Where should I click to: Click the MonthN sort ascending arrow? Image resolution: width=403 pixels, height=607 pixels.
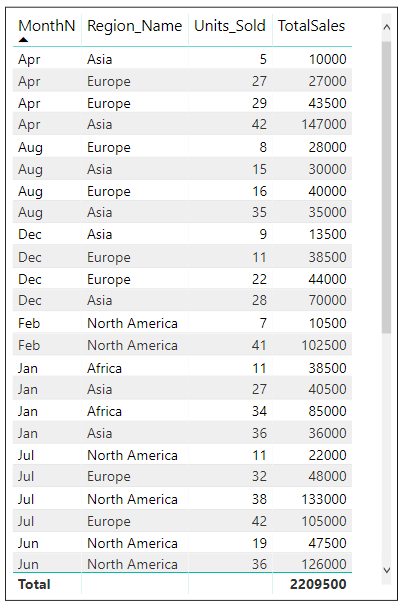[x=23, y=39]
